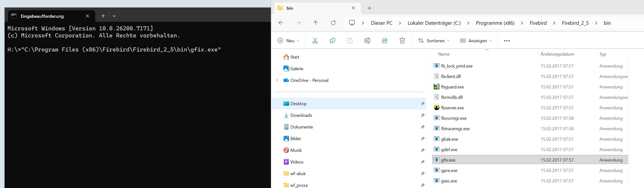Open the three-dot more options menu
644x188 pixels.
click(507, 41)
